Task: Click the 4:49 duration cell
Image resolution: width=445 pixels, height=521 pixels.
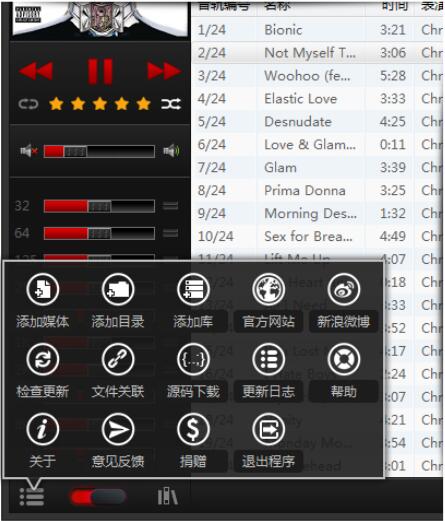Action: (x=393, y=236)
